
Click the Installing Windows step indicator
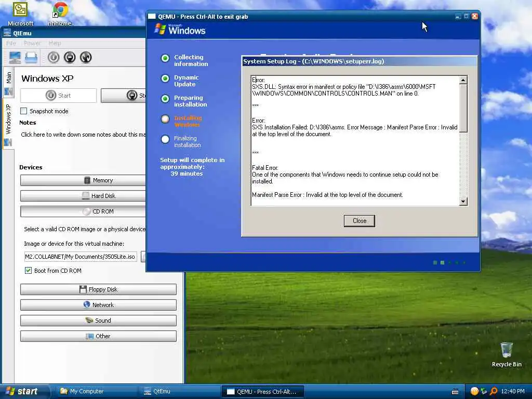[165, 119]
